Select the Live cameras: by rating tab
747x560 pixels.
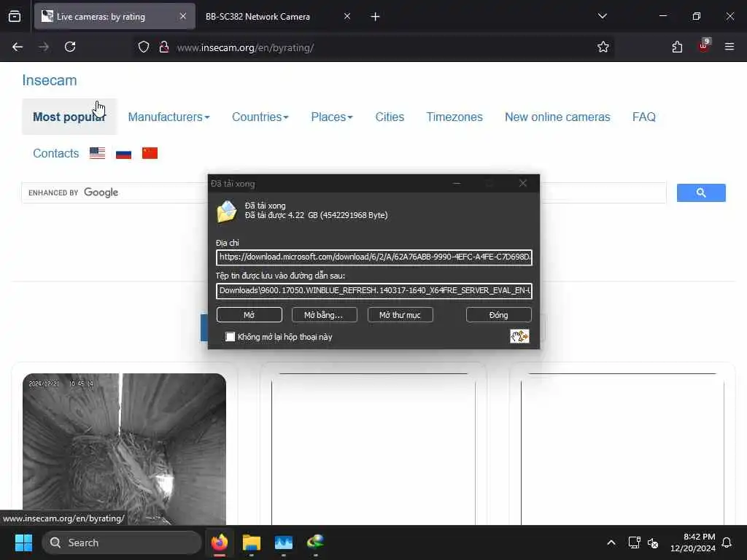click(115, 16)
